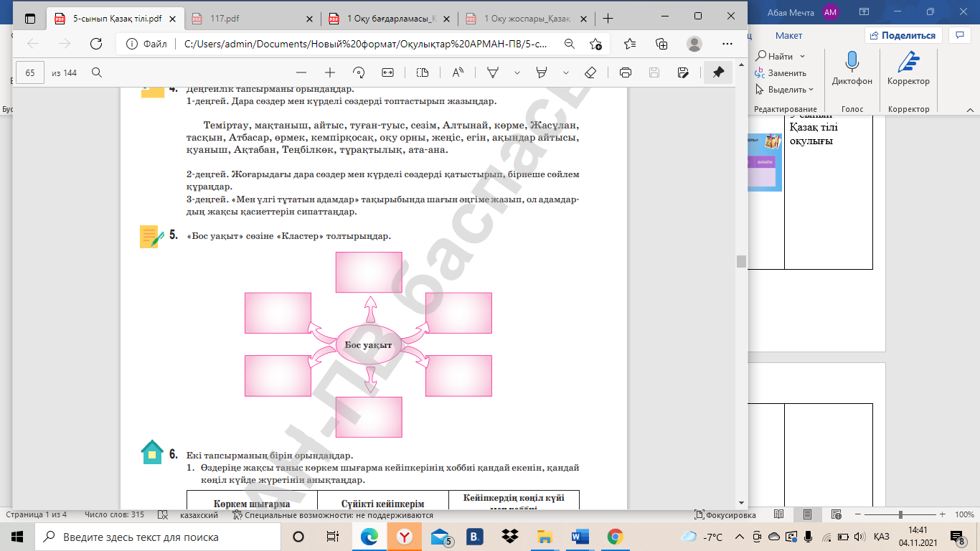Open Word comments pane icon
This screenshot has height=551, width=980.
(x=959, y=35)
